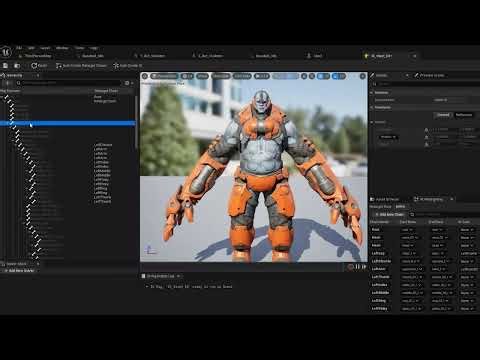Open the Lit view mode dropdown

click(x=187, y=76)
